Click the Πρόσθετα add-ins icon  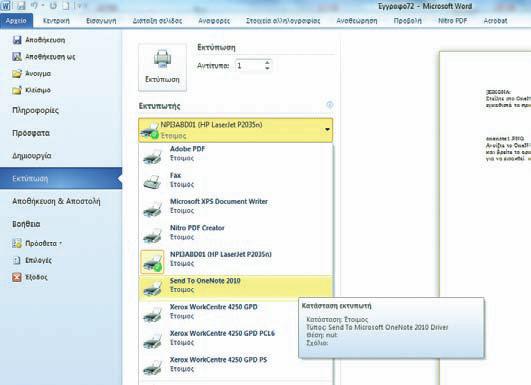[17, 243]
